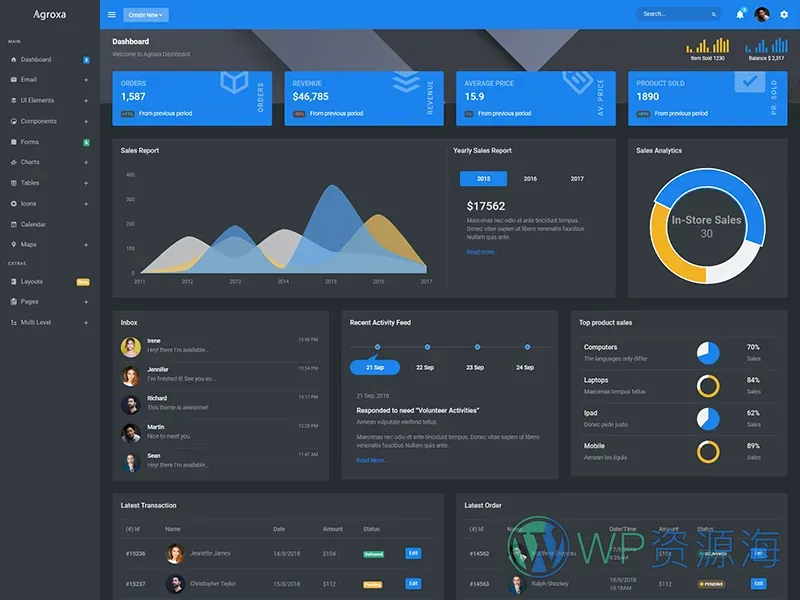Open the Create New dropdown
The height and width of the screenshot is (600, 800).
click(146, 15)
